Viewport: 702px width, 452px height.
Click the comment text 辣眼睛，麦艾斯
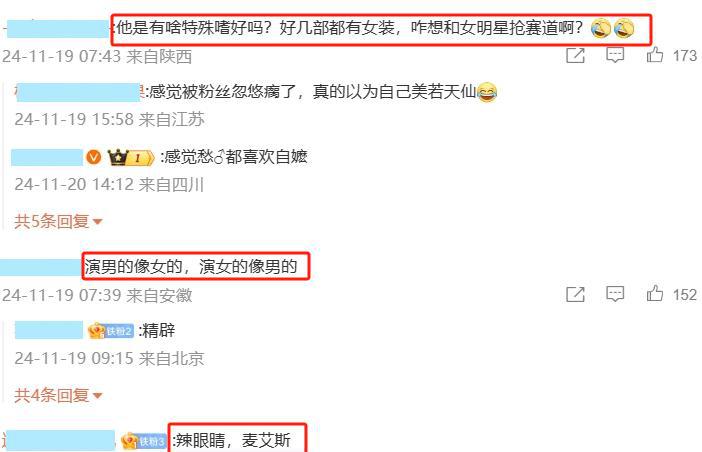tap(233, 440)
